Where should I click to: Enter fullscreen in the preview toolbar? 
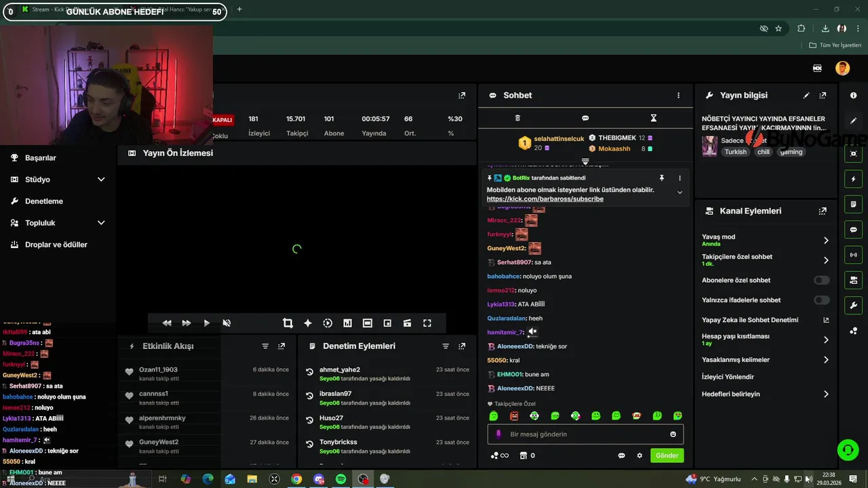pyautogui.click(x=427, y=323)
